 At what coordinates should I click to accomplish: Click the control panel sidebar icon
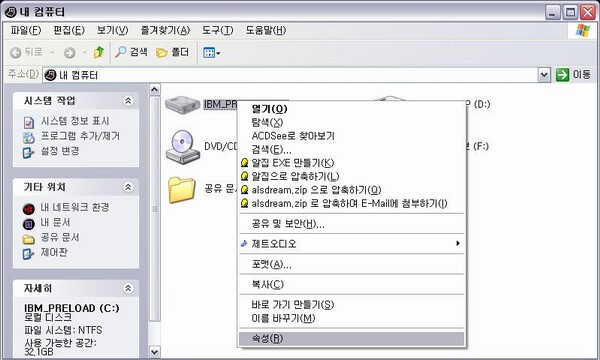(x=29, y=254)
